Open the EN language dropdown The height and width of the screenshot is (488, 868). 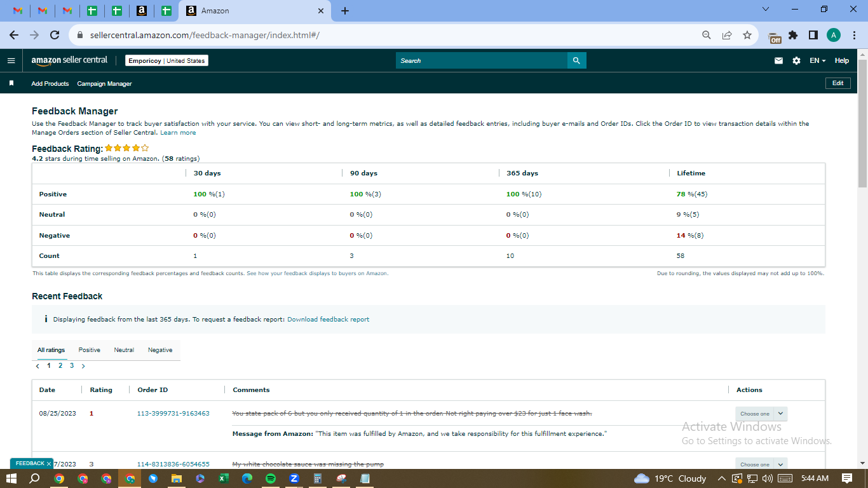coord(817,60)
